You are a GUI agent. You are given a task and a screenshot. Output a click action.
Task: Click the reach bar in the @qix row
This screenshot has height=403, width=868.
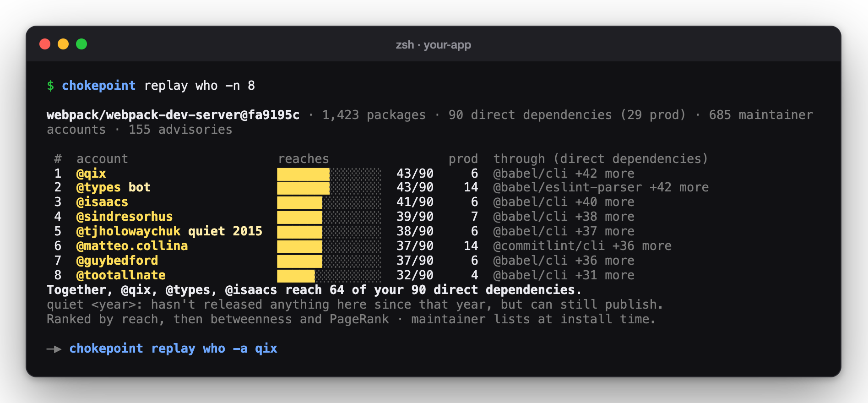point(329,174)
